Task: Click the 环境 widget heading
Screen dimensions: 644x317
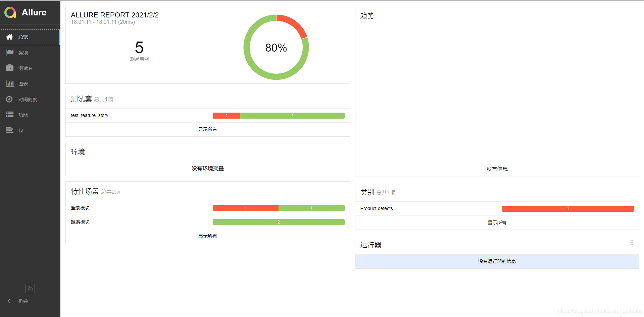Action: point(78,152)
